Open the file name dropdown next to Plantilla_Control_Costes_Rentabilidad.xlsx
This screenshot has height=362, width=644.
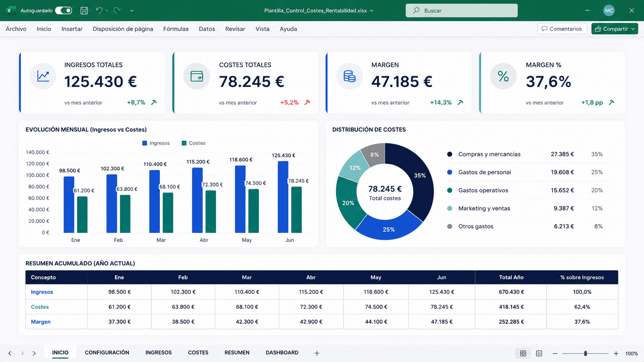pos(372,11)
